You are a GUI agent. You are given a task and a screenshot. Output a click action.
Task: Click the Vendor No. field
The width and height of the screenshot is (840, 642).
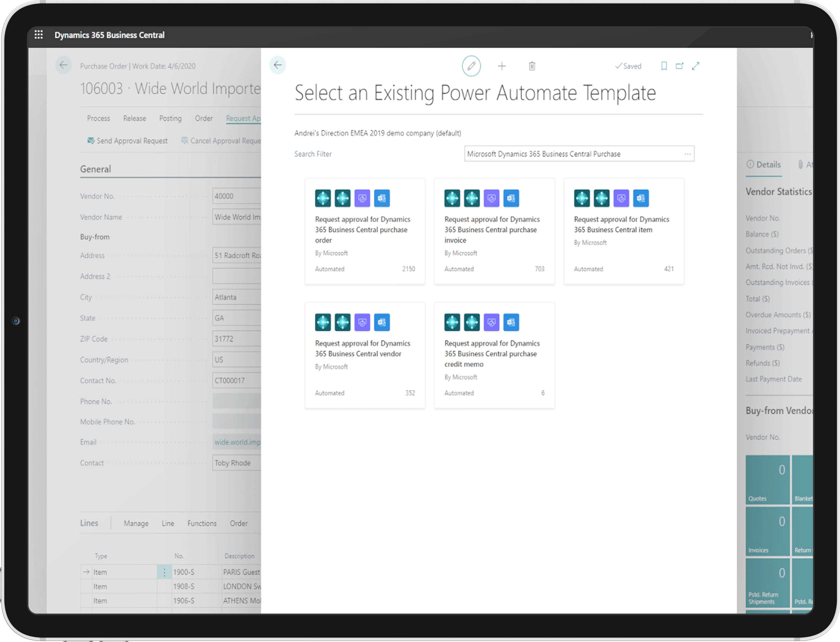pyautogui.click(x=237, y=196)
